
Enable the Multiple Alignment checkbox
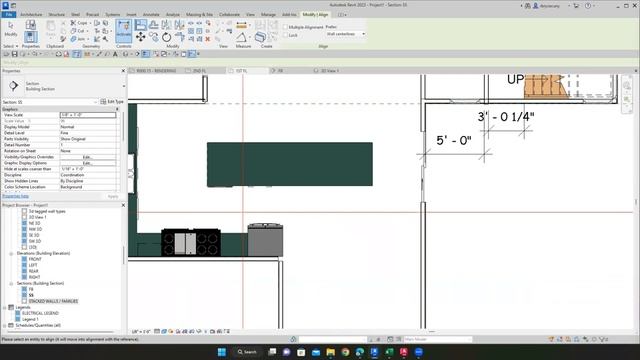[x=285, y=27]
